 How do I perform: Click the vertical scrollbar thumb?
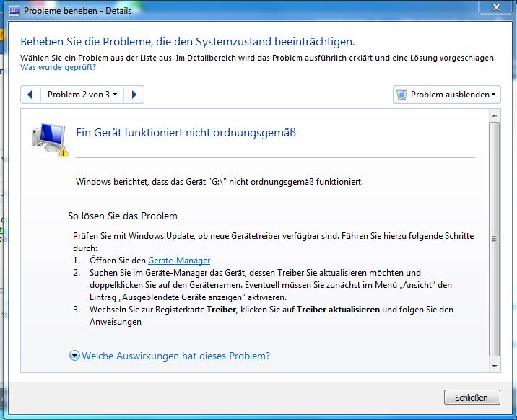pos(494,239)
